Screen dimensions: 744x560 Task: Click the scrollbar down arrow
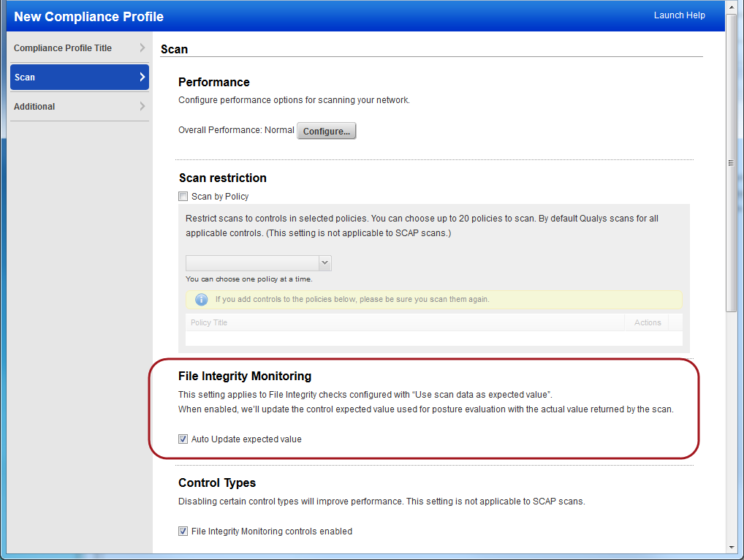[x=732, y=546]
